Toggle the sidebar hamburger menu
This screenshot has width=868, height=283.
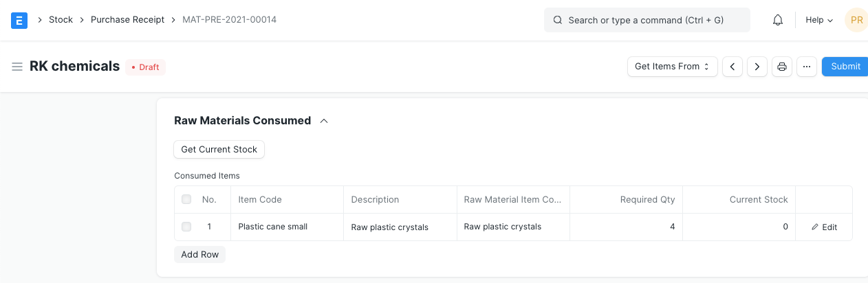17,67
